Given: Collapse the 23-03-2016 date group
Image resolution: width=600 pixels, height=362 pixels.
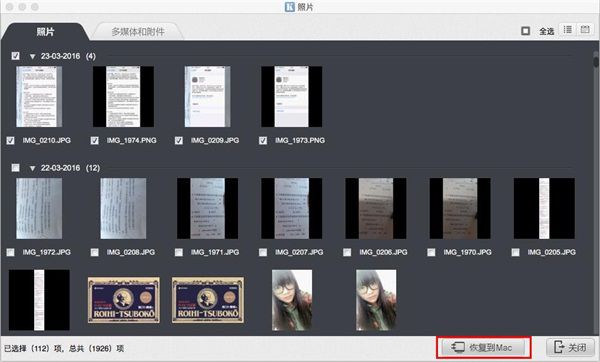Looking at the screenshot, I should (33, 56).
